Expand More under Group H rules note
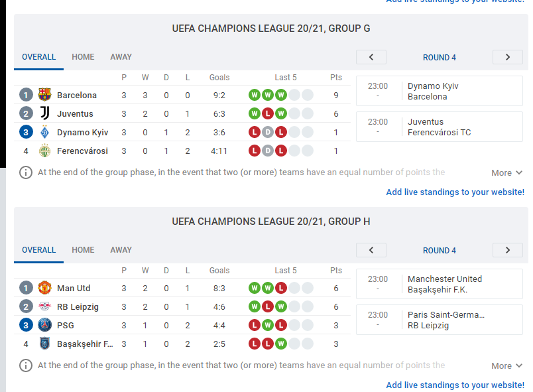 506,366
